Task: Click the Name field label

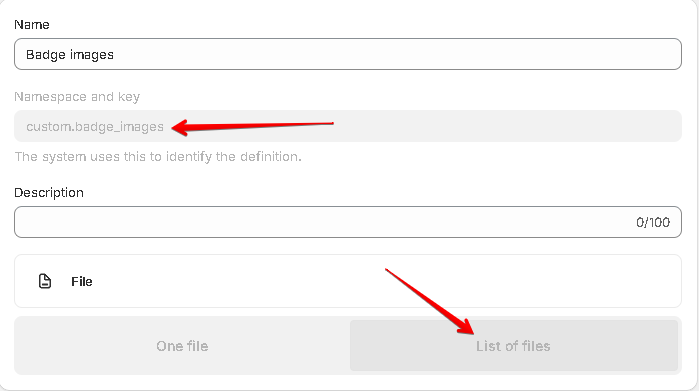Action: click(x=32, y=25)
